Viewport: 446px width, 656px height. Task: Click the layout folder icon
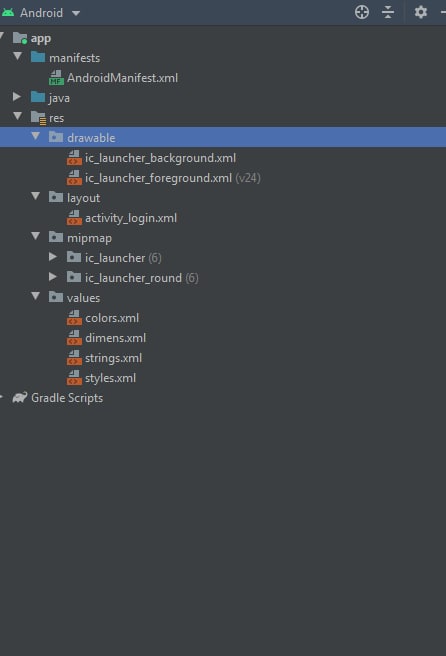tap(56, 197)
